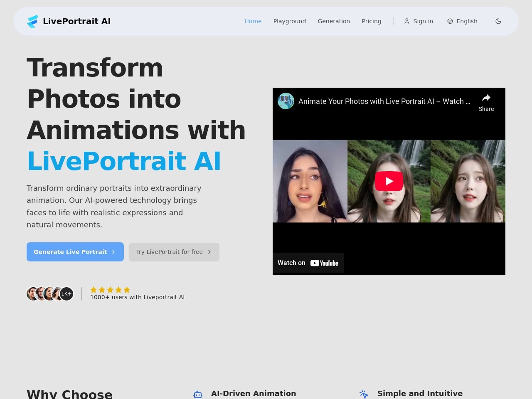Click the LivePortrait AI brand name text

coord(77,21)
